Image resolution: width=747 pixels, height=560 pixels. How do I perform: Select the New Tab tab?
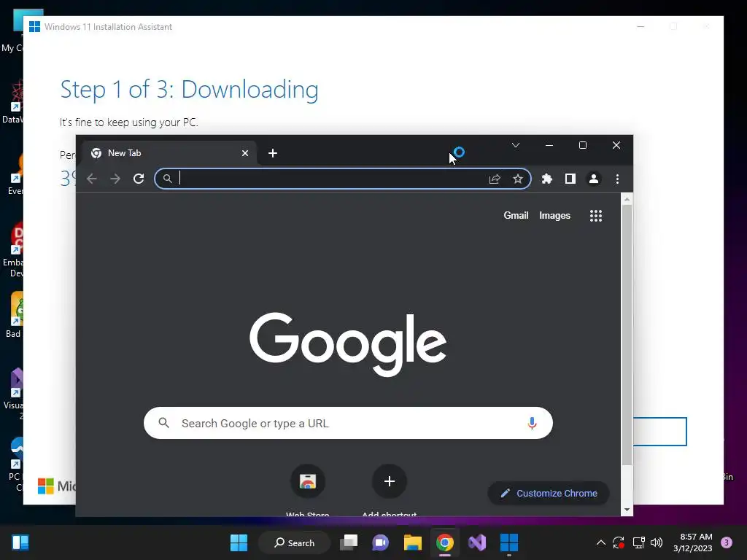(x=170, y=153)
